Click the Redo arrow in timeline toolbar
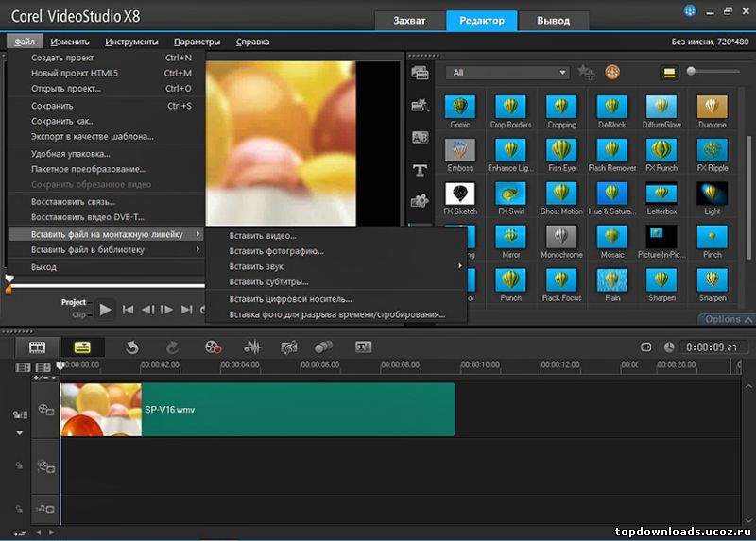756x541 pixels. pos(172,347)
